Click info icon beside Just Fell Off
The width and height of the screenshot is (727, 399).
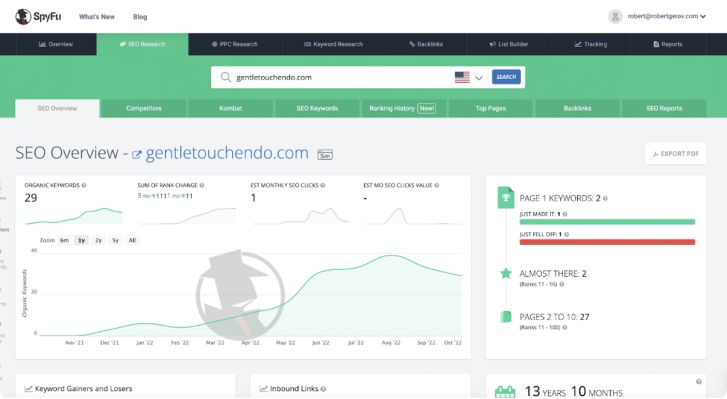(567, 234)
